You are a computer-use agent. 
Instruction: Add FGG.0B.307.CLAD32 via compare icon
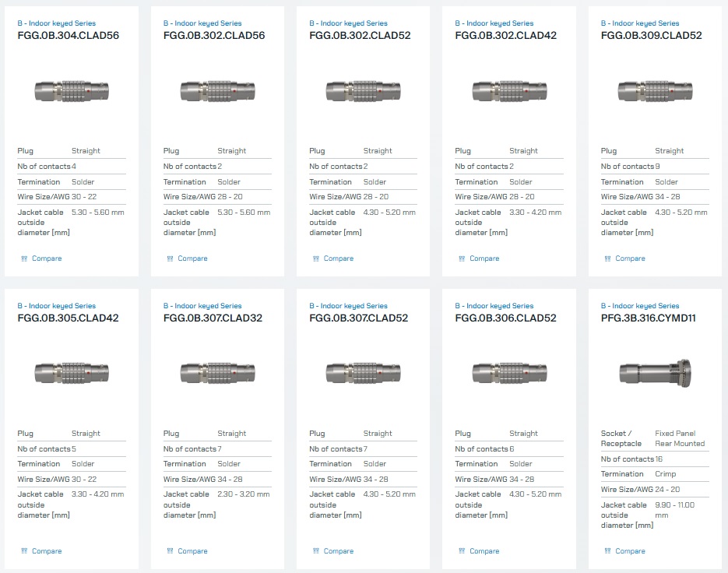169,551
